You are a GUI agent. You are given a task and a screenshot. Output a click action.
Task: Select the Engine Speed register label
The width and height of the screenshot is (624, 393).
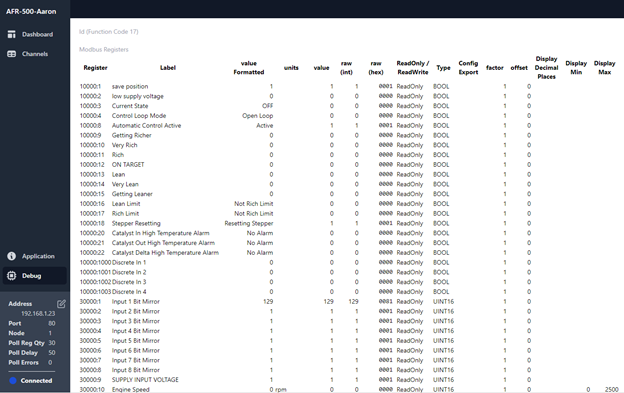pyautogui.click(x=131, y=389)
